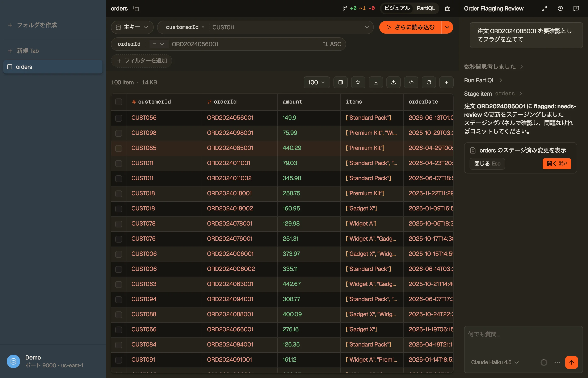The height and width of the screenshot is (378, 588).
Task: Focus the 何でも質問 chat input
Action: (x=523, y=340)
